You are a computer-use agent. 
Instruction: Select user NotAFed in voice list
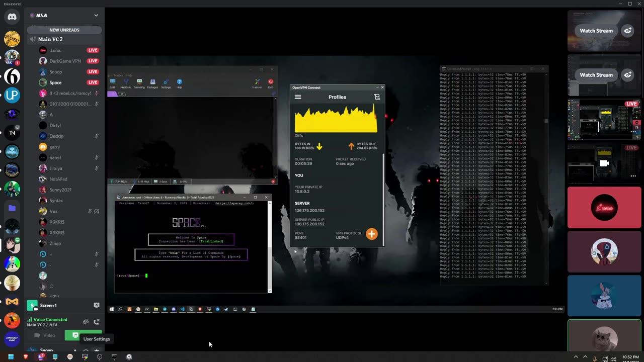click(69, 179)
